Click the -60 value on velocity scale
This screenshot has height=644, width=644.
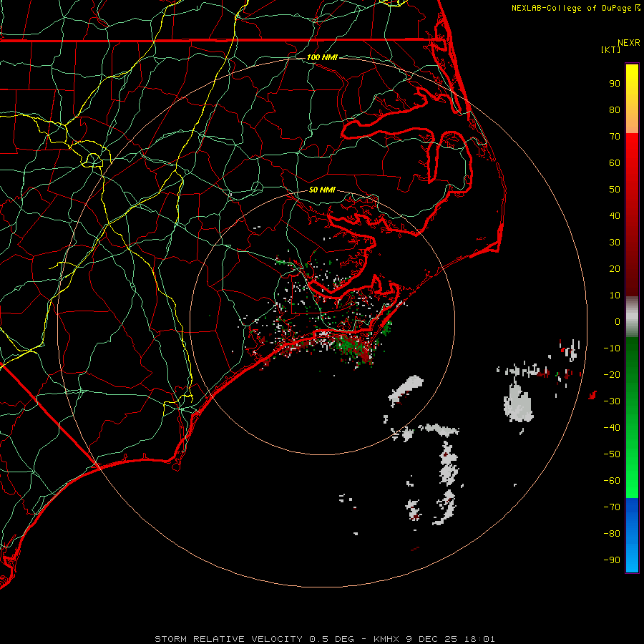[612, 481]
